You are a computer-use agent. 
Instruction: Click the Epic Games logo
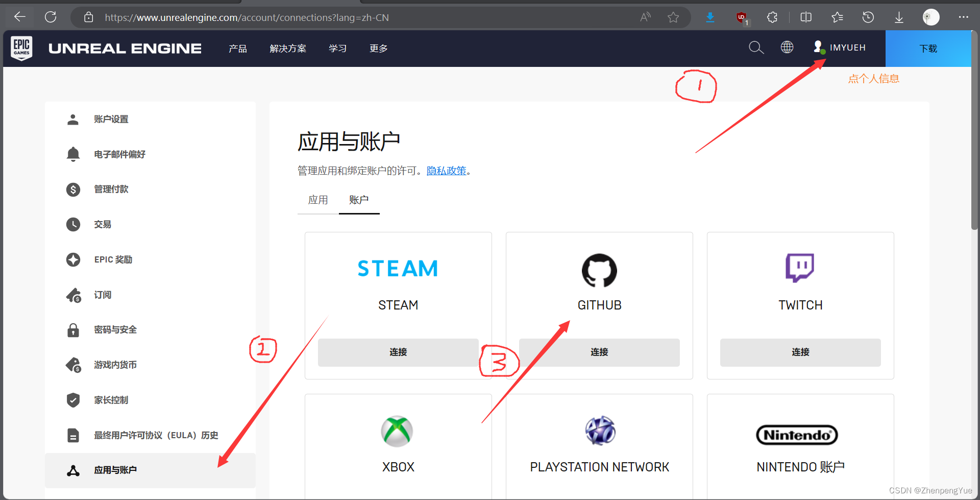21,48
